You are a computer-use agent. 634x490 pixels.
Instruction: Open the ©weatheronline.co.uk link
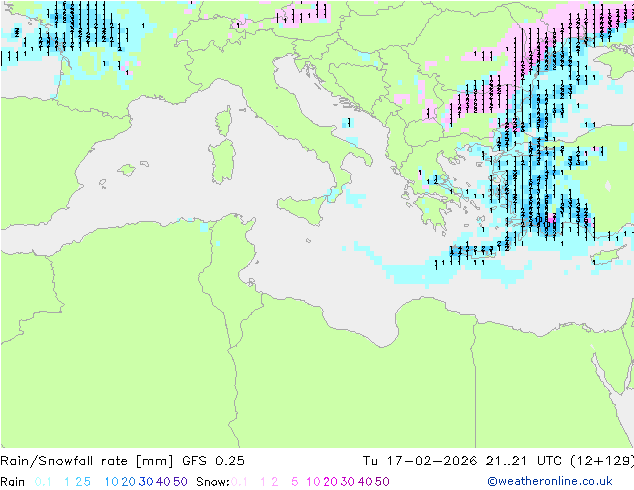click(x=550, y=481)
